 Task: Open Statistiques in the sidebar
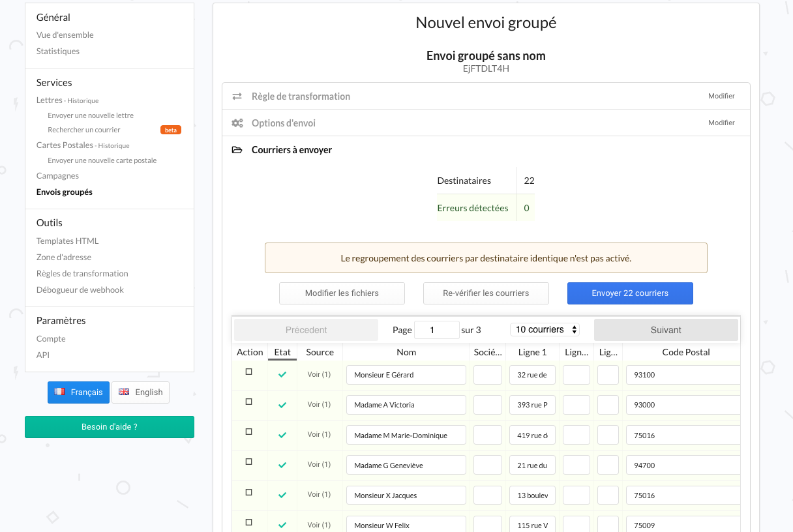[58, 52]
